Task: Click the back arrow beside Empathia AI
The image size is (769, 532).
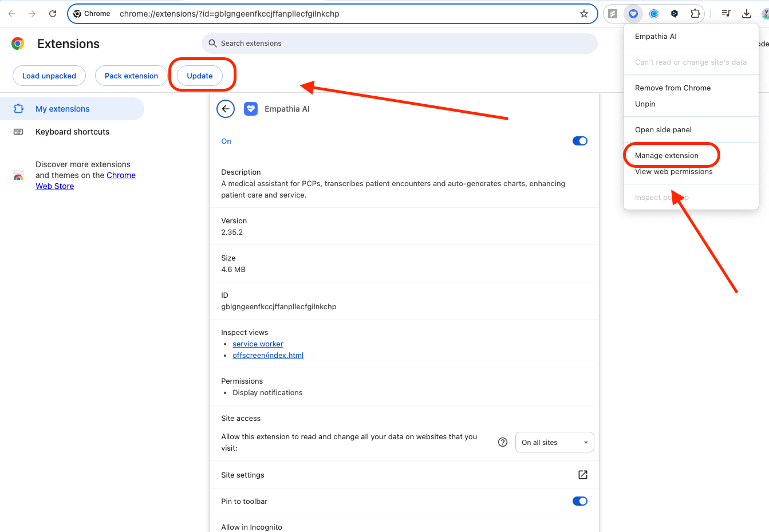Action: coord(226,109)
